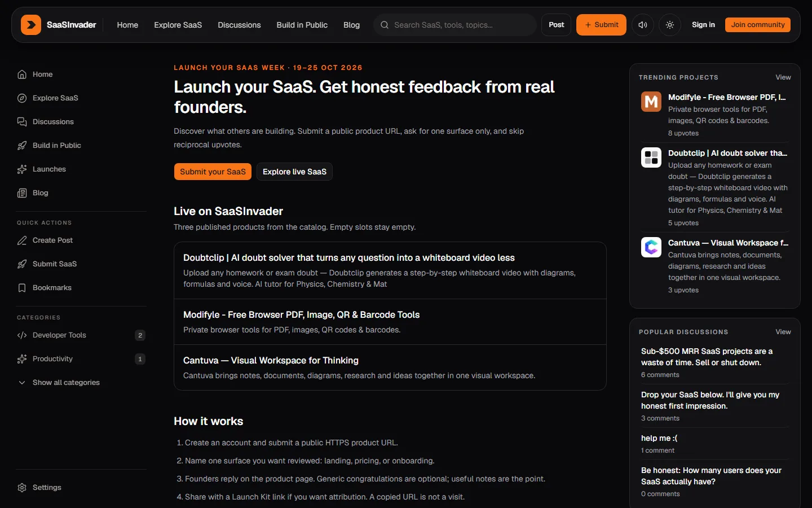
Task: Click the Doubtclip grid logo thumbnail
Action: [x=651, y=157]
